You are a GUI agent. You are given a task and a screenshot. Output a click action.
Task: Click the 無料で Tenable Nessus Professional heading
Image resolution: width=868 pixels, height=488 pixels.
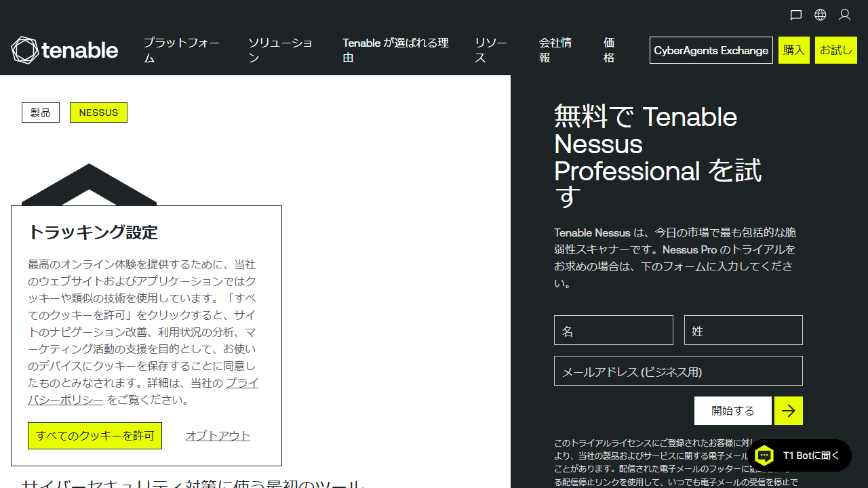point(658,157)
